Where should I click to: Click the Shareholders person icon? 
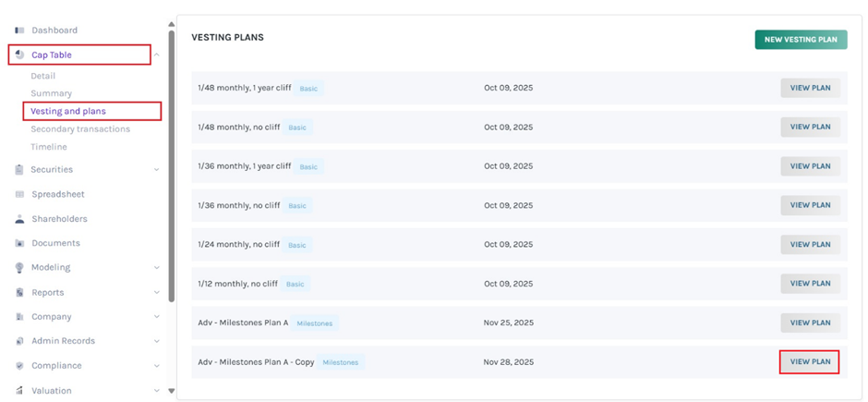click(x=20, y=219)
